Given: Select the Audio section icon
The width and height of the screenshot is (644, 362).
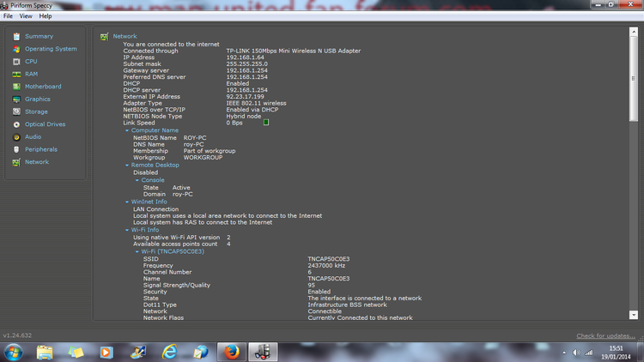Looking at the screenshot, I should tap(16, 136).
